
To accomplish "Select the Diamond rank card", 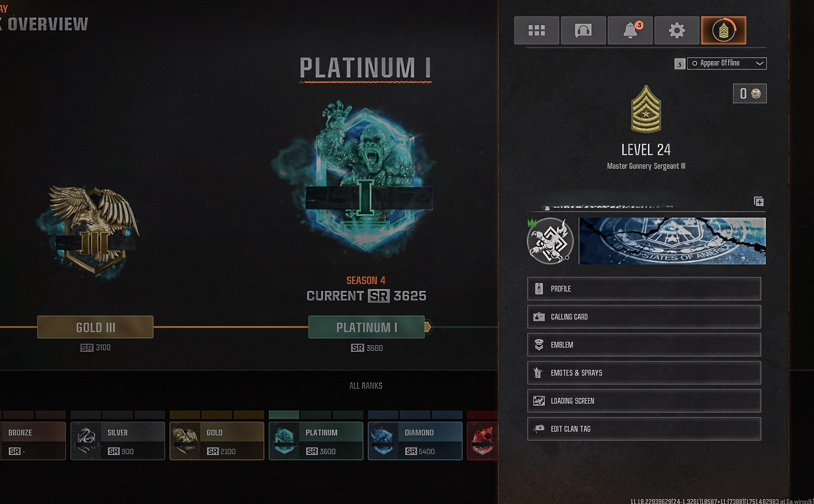I will pos(415,441).
